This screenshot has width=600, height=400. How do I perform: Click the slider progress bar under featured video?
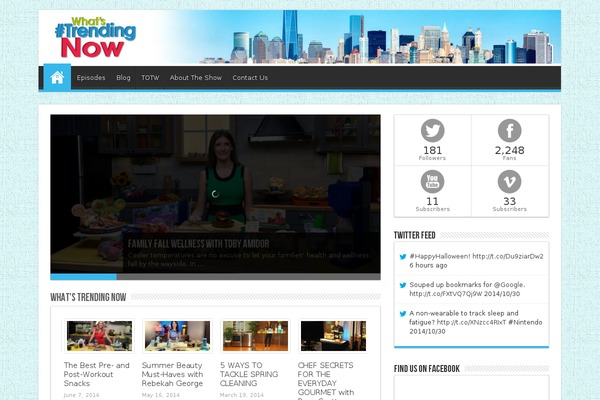click(x=215, y=276)
